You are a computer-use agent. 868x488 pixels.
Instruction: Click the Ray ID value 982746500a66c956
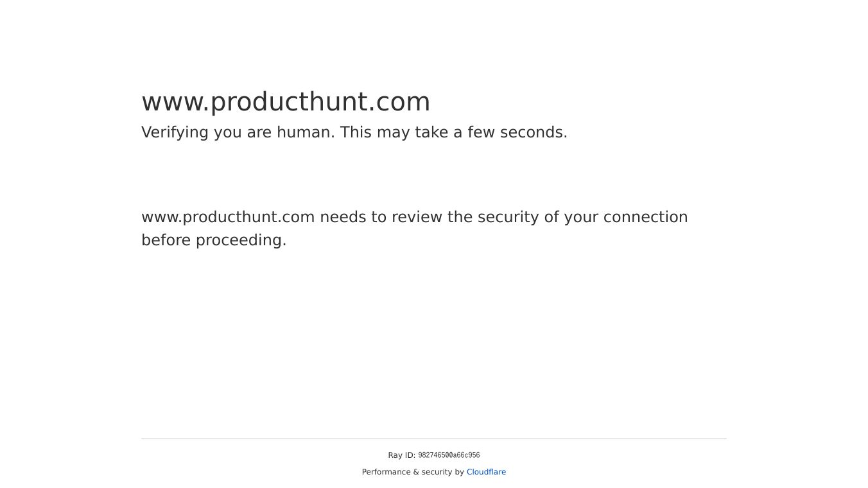coord(449,455)
